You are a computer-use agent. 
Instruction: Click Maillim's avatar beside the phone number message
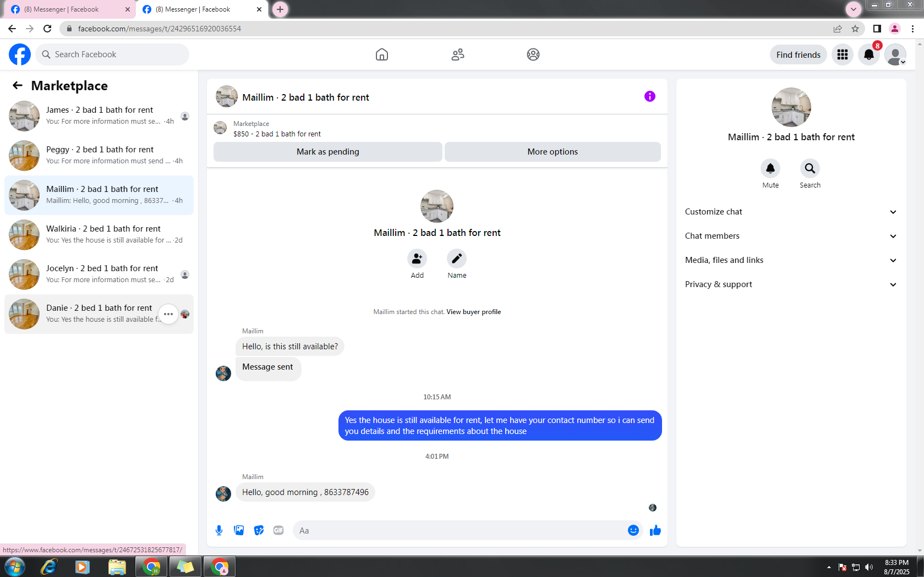(x=223, y=493)
